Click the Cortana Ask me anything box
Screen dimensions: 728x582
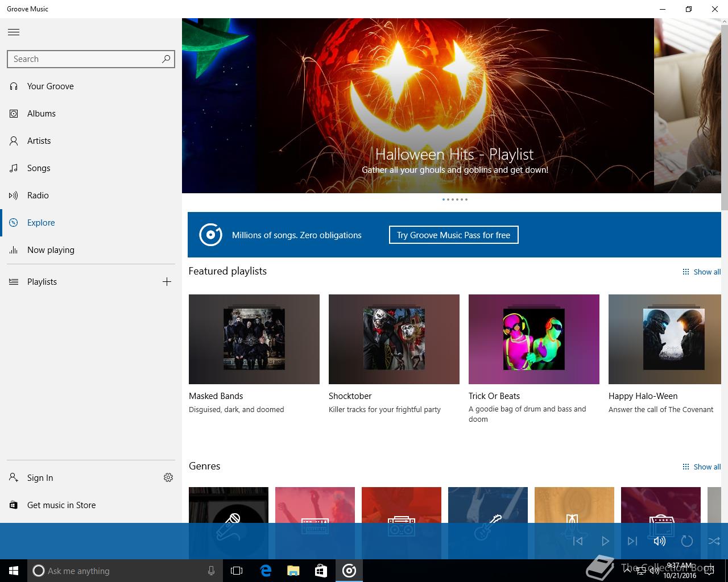(x=125, y=571)
